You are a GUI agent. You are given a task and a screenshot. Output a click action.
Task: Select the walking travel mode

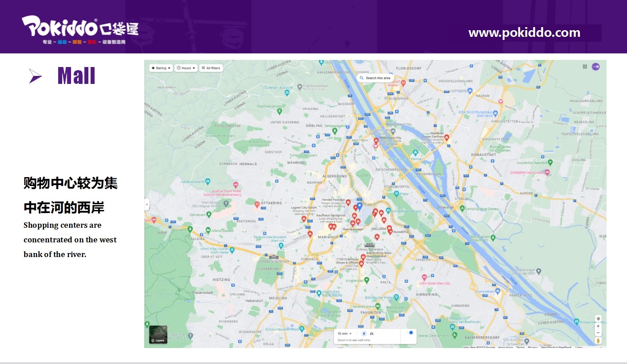(x=364, y=333)
